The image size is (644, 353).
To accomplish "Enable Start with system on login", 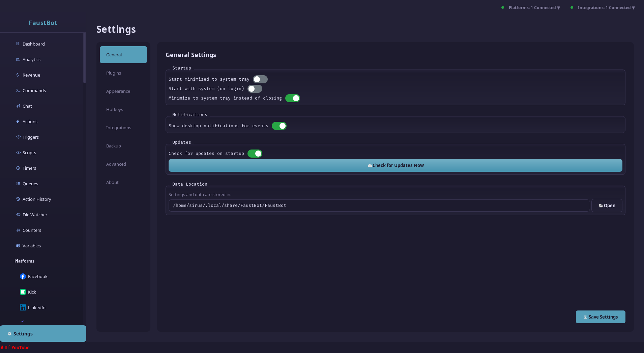I will [255, 88].
